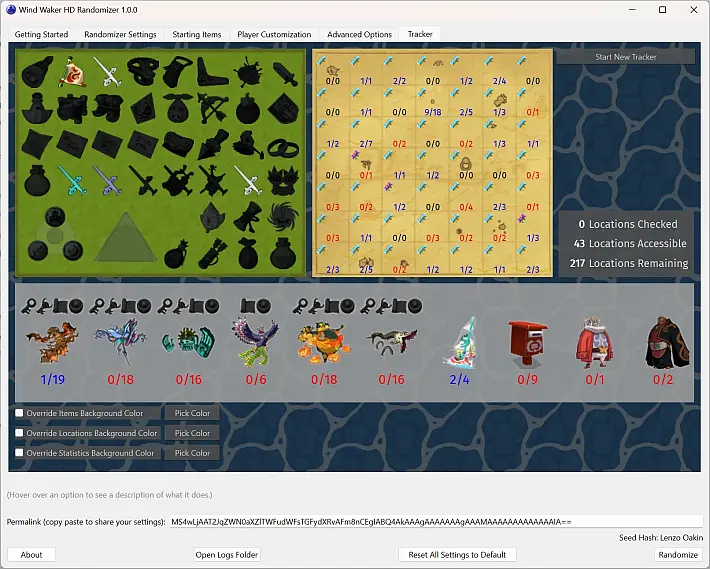
Task: Toggle the Hurricane Spin swirl item
Action: point(283,217)
